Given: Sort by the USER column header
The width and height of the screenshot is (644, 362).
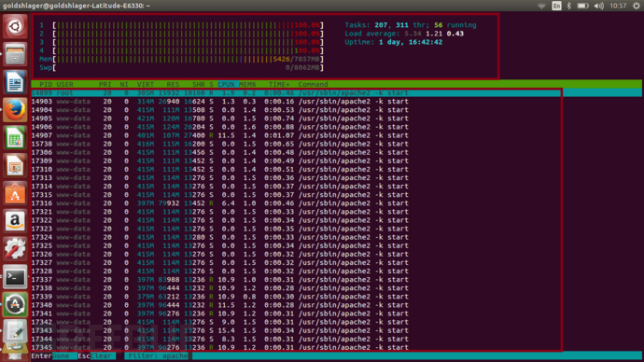Looking at the screenshot, I should point(65,84).
